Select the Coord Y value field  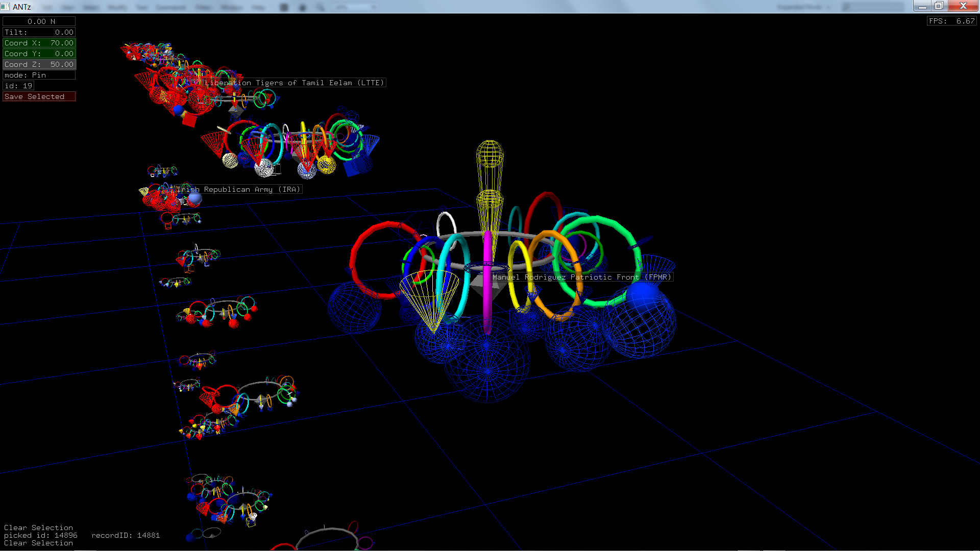point(39,54)
